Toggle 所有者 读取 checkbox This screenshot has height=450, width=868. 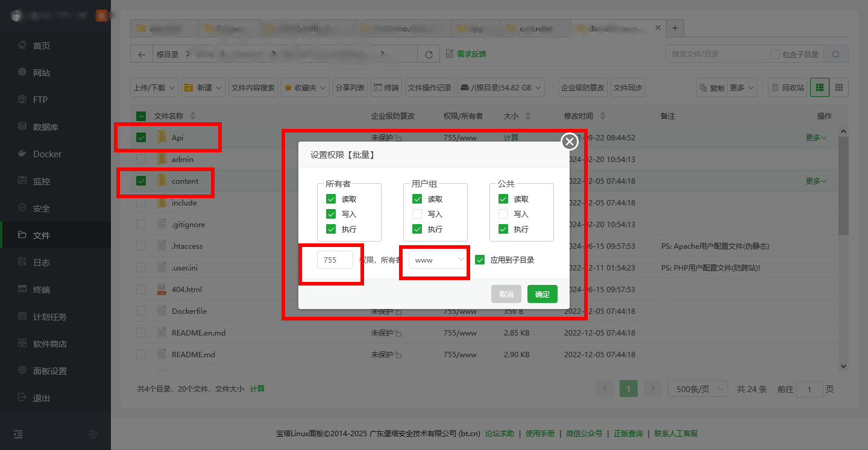(x=331, y=199)
